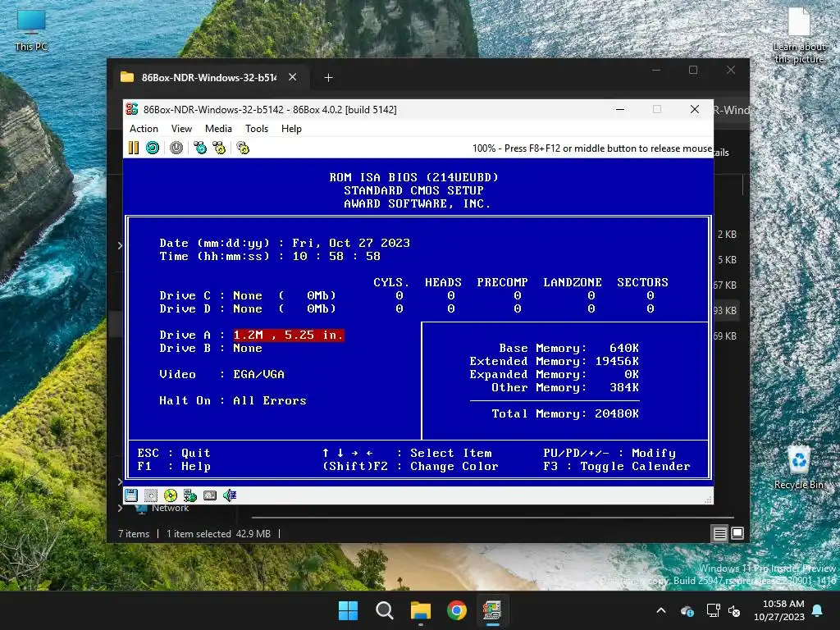Click the Drive B value None

pyautogui.click(x=248, y=348)
